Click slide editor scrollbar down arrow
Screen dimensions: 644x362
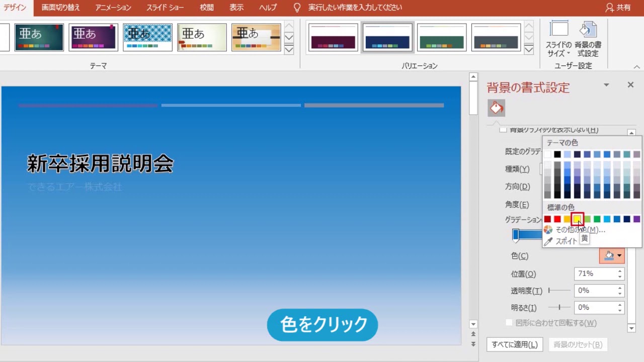pyautogui.click(x=473, y=324)
